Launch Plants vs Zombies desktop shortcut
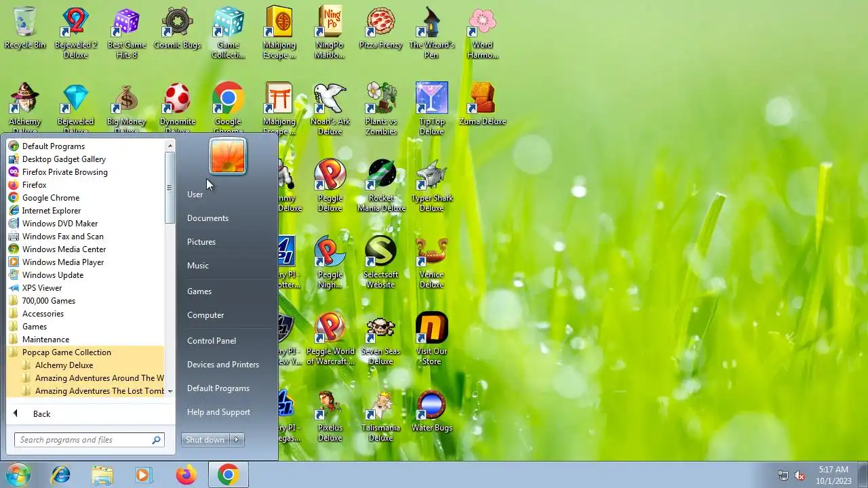The image size is (868, 488). (x=381, y=108)
